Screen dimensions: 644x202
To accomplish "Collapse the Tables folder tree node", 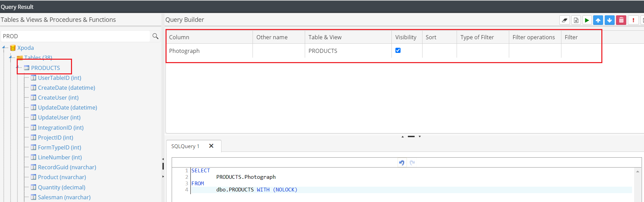I will point(11,57).
